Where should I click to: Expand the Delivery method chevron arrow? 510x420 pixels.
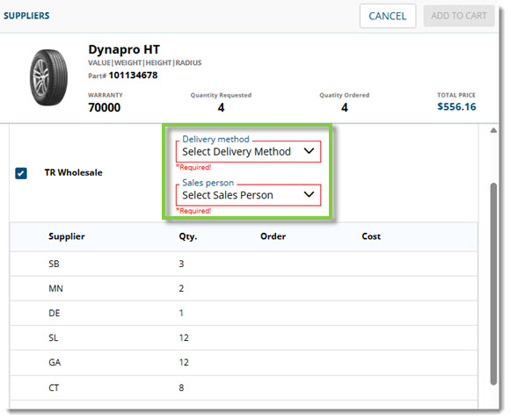[309, 151]
